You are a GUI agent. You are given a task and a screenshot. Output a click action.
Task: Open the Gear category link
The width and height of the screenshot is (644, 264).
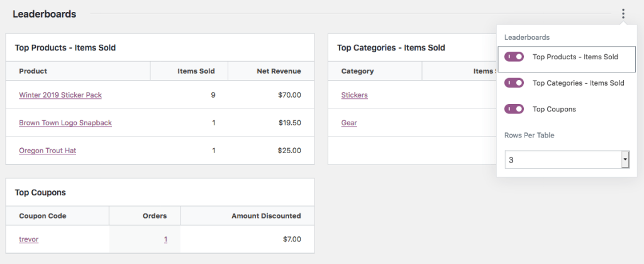(x=349, y=123)
